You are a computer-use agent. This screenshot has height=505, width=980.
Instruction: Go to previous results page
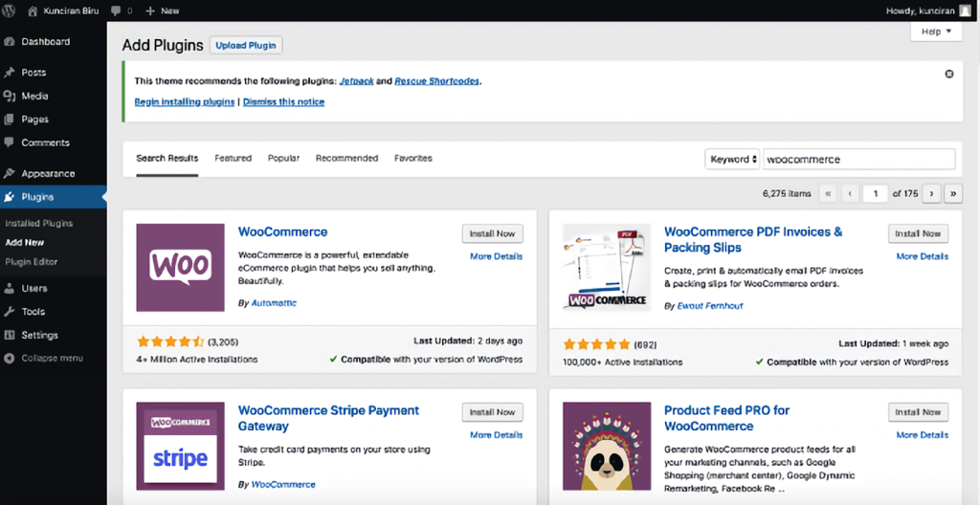coord(850,194)
